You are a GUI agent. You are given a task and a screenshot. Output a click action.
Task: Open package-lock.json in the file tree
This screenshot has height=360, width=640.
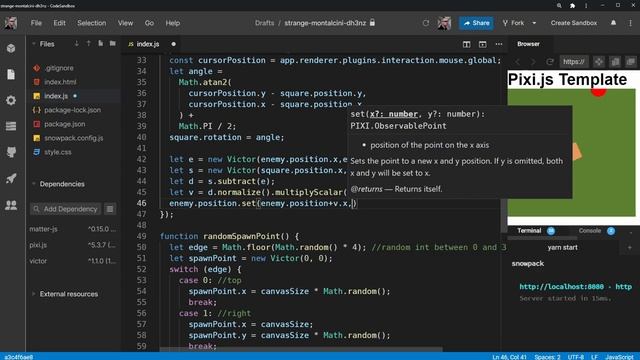[x=73, y=110]
